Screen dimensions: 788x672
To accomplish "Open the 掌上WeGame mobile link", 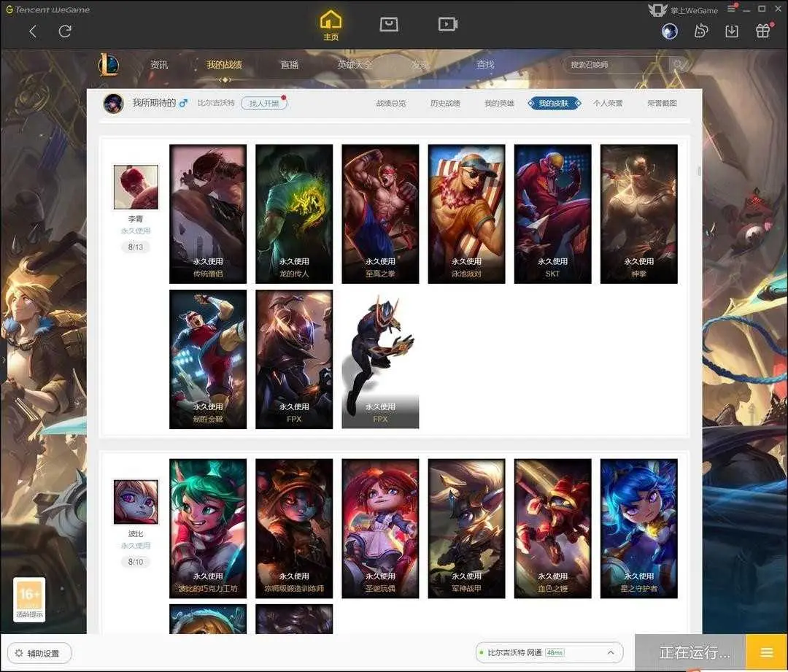I will [x=683, y=10].
